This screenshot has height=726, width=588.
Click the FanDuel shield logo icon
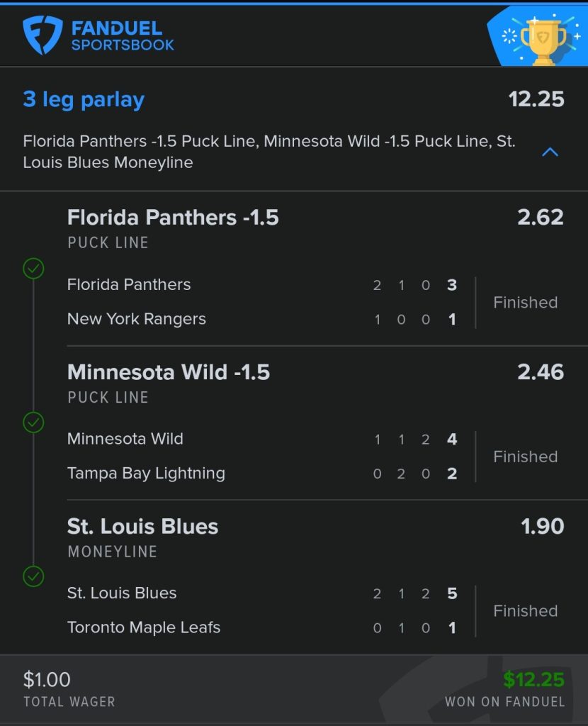(x=43, y=35)
